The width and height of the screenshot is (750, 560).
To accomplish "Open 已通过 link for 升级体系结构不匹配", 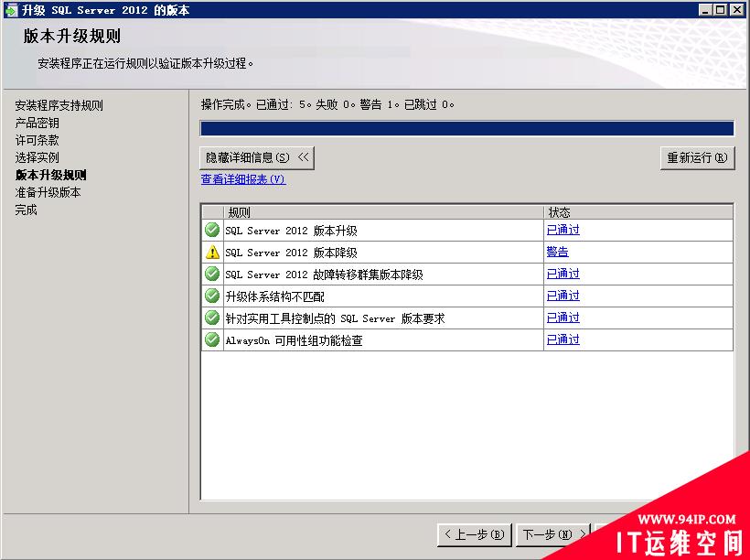I will point(563,296).
